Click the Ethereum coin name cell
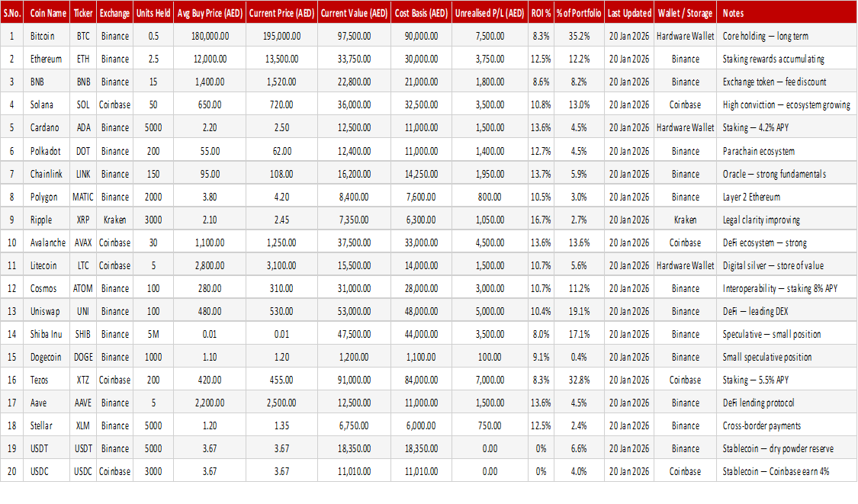 tap(46, 59)
